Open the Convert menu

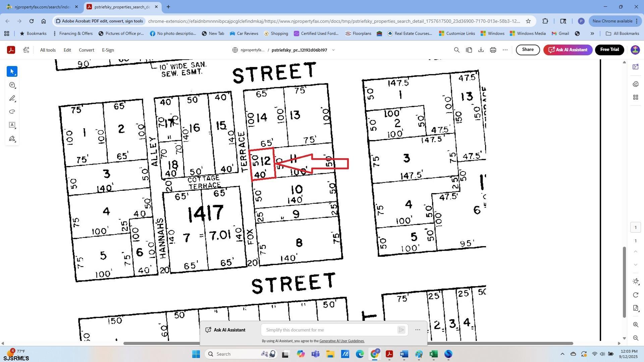tap(86, 50)
